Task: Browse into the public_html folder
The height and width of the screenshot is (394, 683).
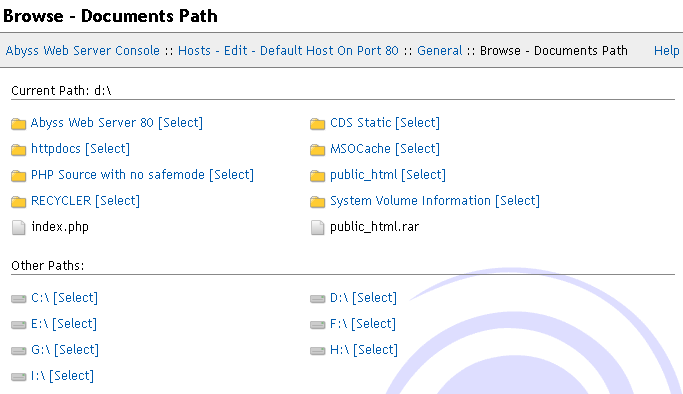Action: click(x=364, y=175)
